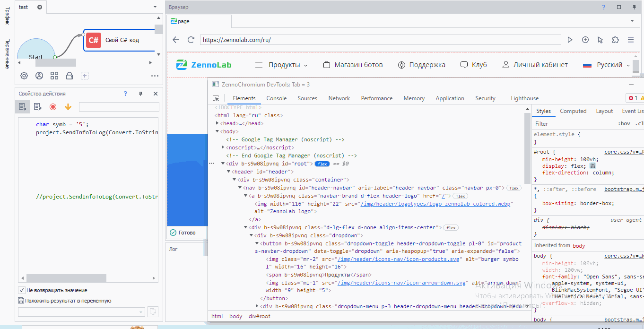Click the lock icon under the project canvas
This screenshot has width=644, height=329.
click(70, 76)
